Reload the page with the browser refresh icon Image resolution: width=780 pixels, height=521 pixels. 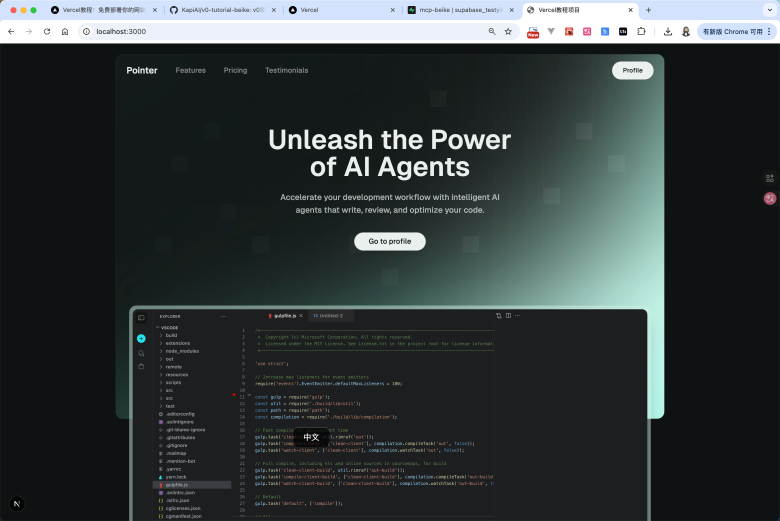47,31
